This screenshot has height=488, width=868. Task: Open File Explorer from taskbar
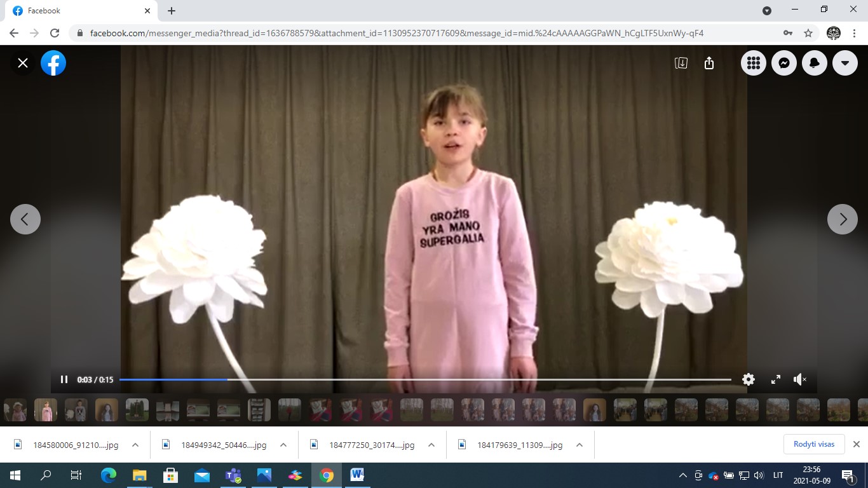(x=139, y=475)
